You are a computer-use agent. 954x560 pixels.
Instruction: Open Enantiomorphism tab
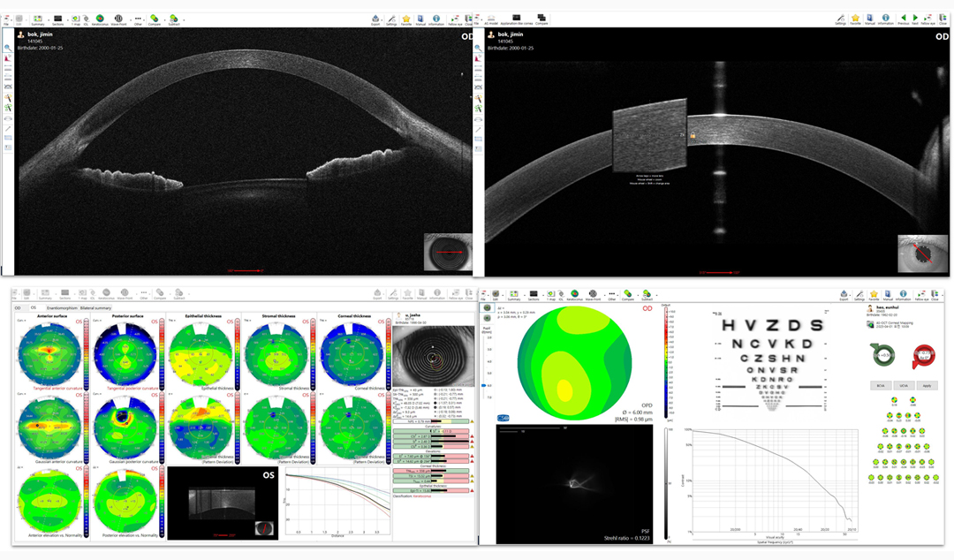[x=60, y=308]
